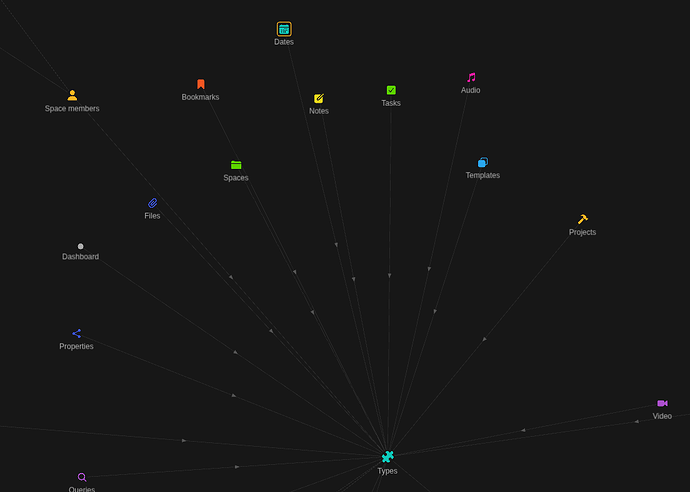Click the Projects label text
690x492 pixels.
click(x=582, y=232)
